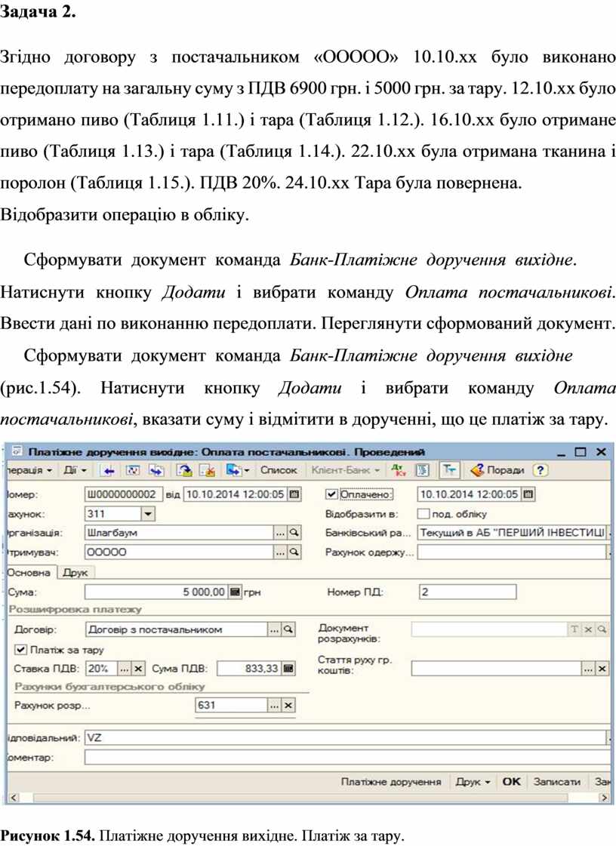Focus the Номер field Ш0000000002

point(124,494)
